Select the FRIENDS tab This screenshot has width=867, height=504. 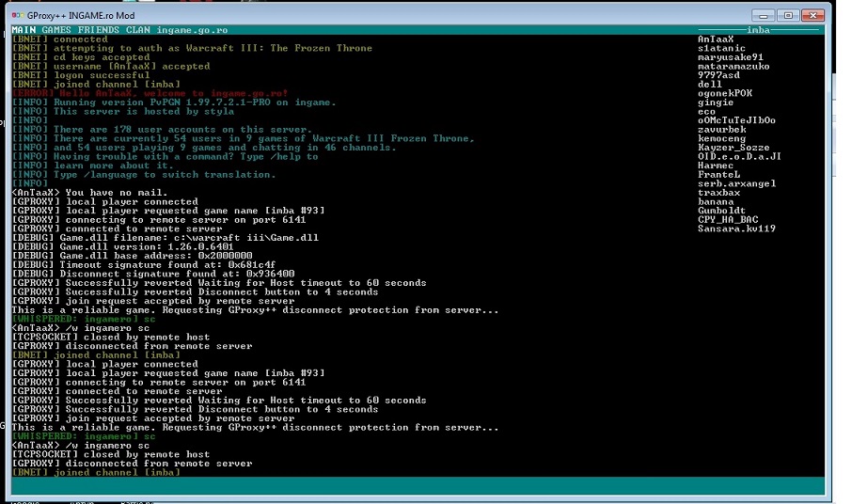[99, 30]
